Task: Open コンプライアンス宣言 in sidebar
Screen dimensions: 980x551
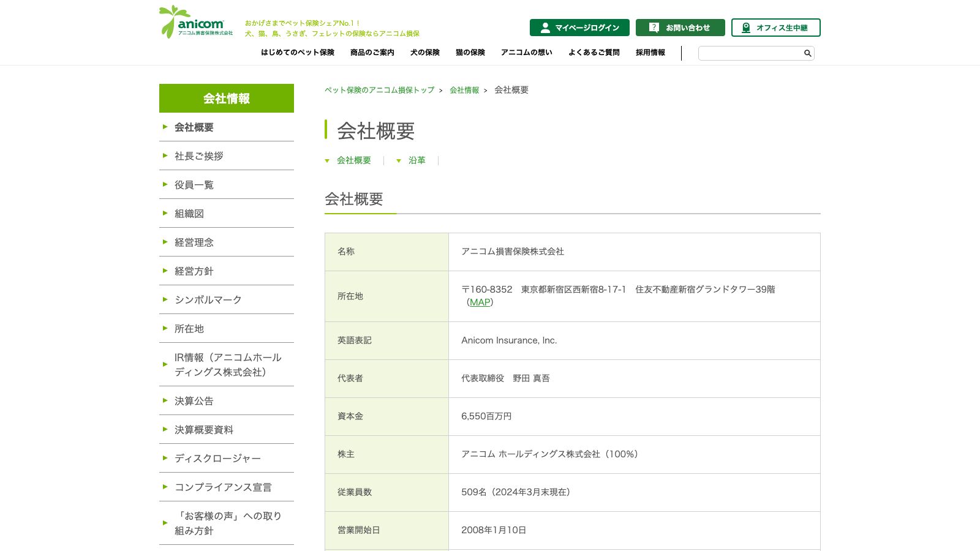Action: 227,487
